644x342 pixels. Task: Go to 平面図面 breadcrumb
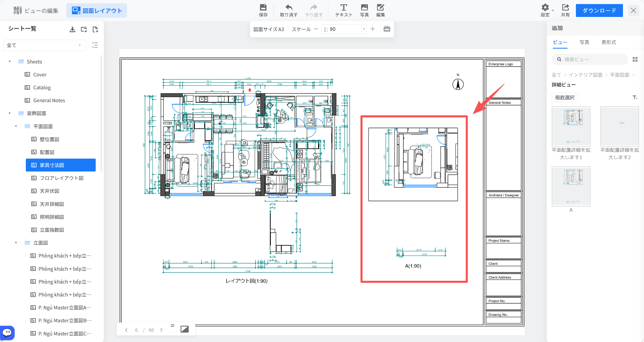click(x=619, y=75)
